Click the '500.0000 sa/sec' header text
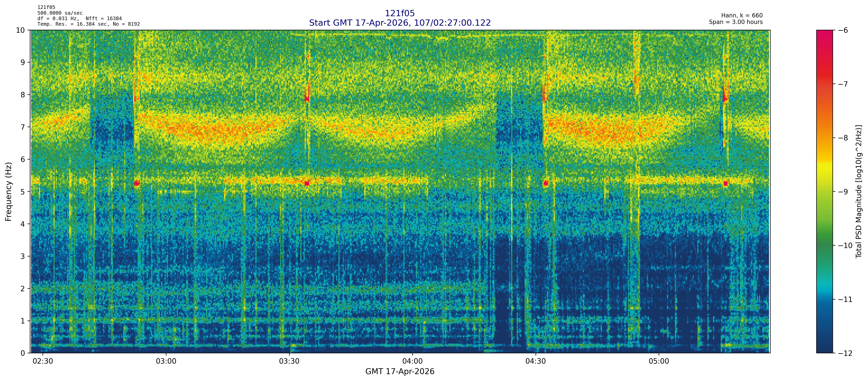The height and width of the screenshot is (381, 868). (60, 13)
